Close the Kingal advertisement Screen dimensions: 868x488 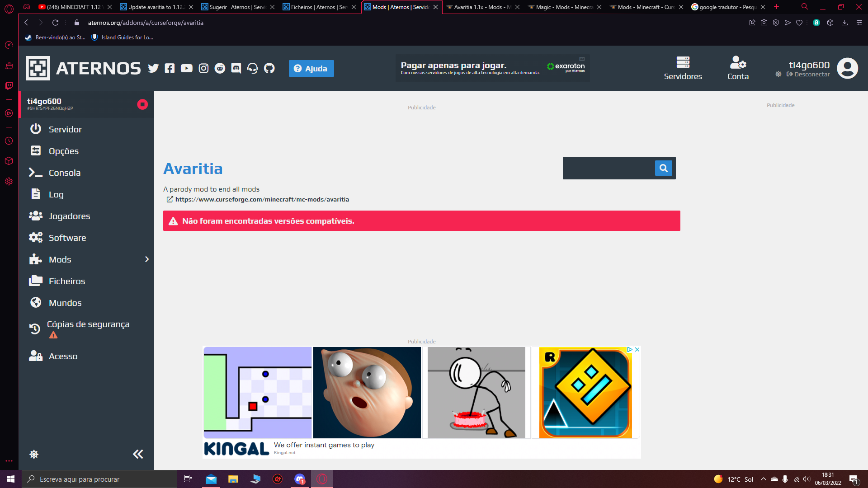[x=637, y=350]
